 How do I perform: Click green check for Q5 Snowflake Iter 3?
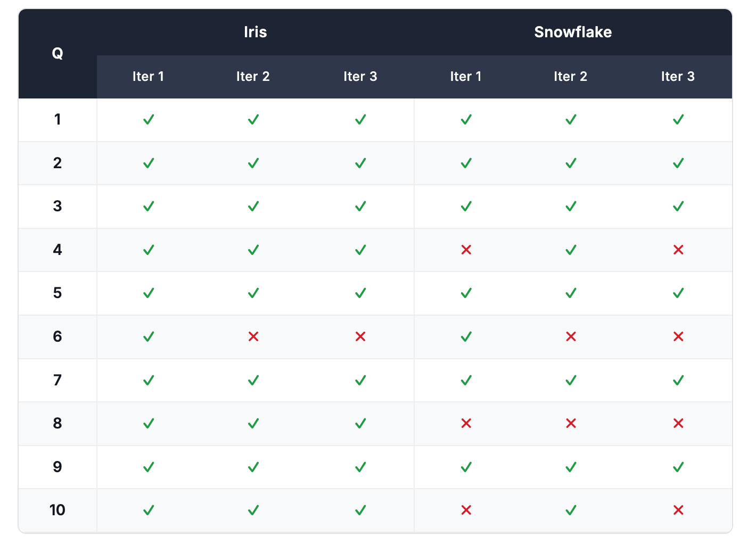click(678, 293)
